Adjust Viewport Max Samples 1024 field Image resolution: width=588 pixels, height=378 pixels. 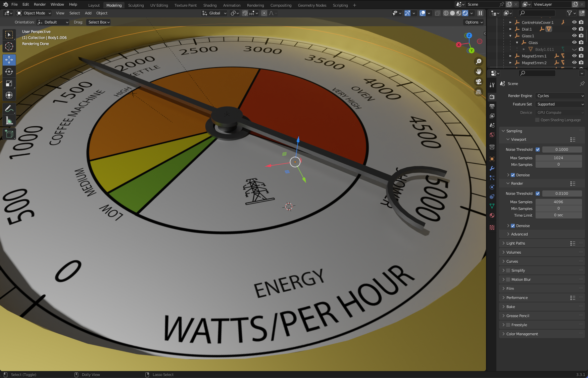coord(558,158)
